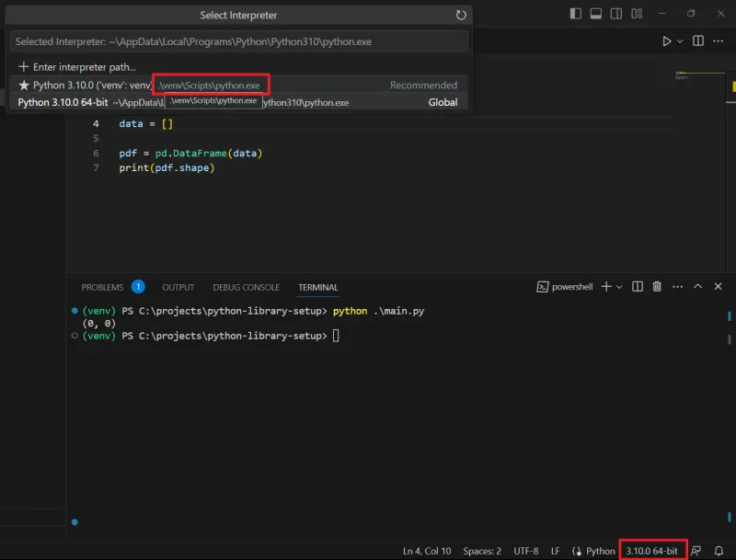Maximize the panel with the chevron-up icon
The image size is (736, 560).
(696, 286)
